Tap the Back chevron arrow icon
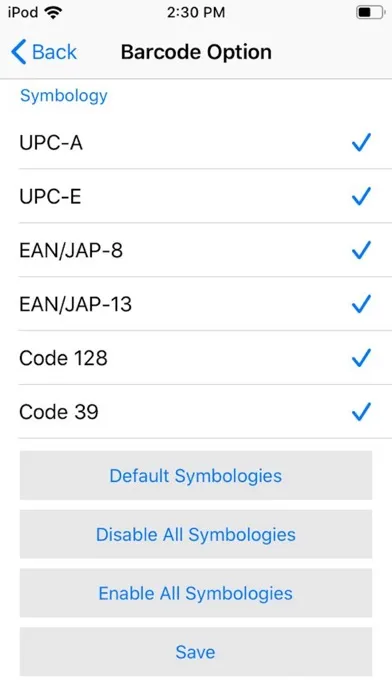The image size is (392, 696). pos(19,52)
